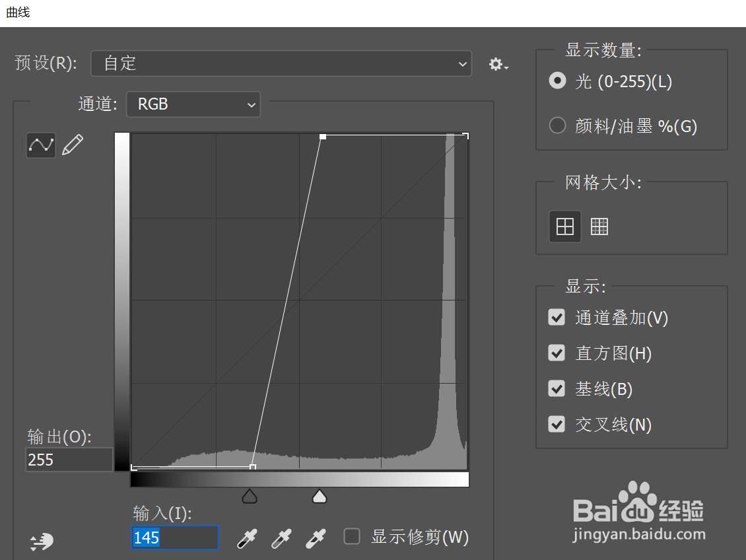The width and height of the screenshot is (746, 560).
Task: Toggle the 交叉线(N) checkbox
Action: point(557,424)
